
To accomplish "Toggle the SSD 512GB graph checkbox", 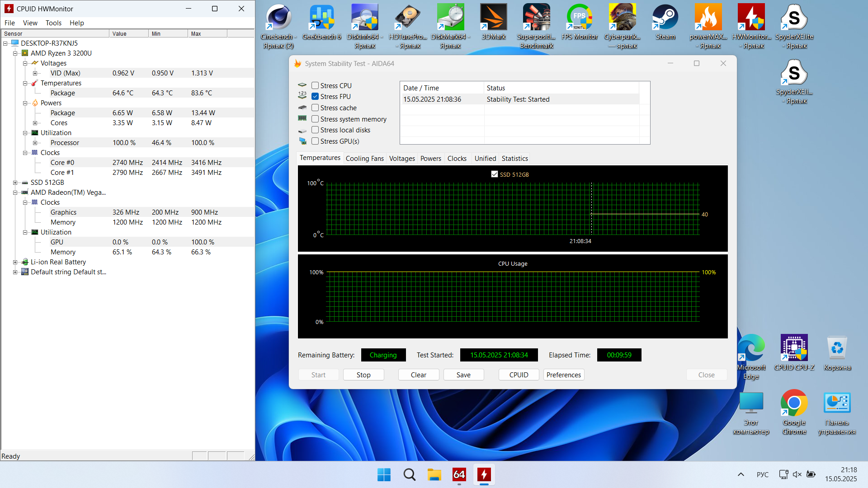I will [x=495, y=174].
